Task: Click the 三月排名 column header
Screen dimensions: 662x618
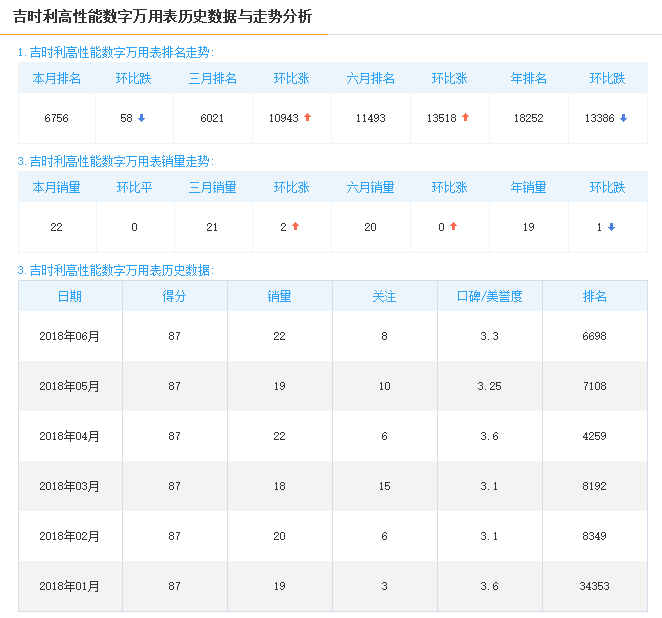Action: [212, 78]
